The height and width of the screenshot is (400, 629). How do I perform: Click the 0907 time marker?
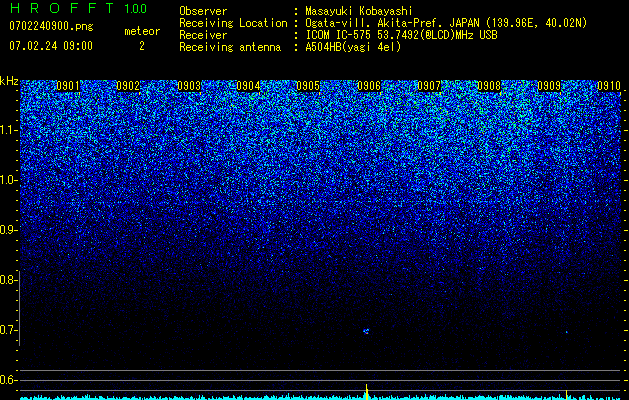pos(429,86)
